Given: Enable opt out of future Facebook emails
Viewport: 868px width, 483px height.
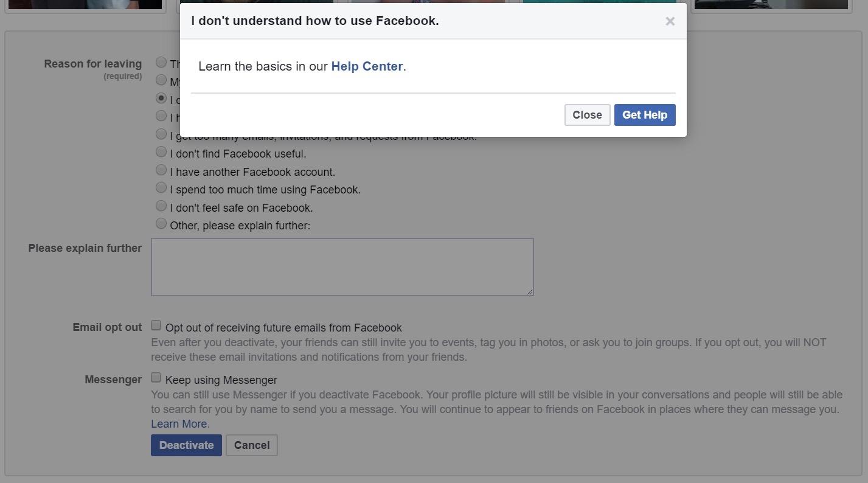Looking at the screenshot, I should 156,325.
